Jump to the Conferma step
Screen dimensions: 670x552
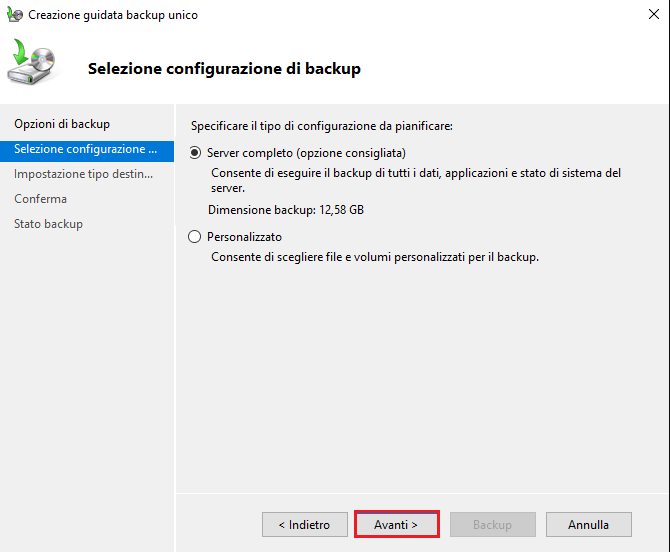[41, 199]
